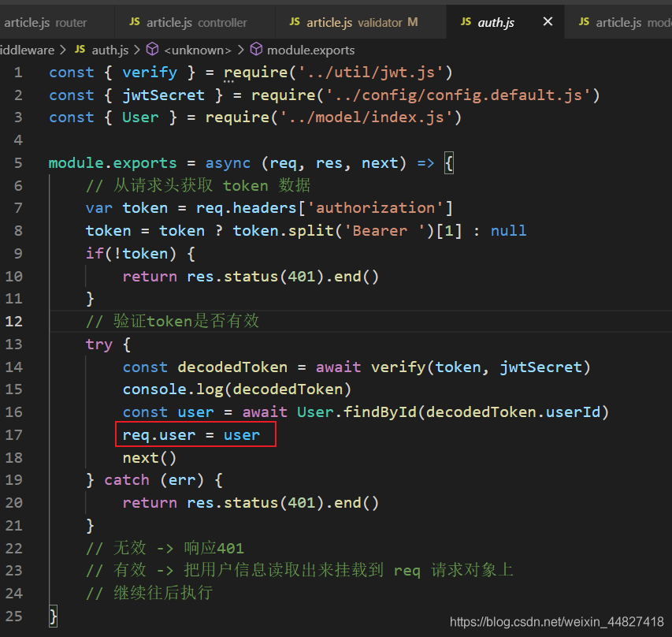Click the comment '继续往后执行' on line 24
Screen dimensions: 672x637
point(163,593)
